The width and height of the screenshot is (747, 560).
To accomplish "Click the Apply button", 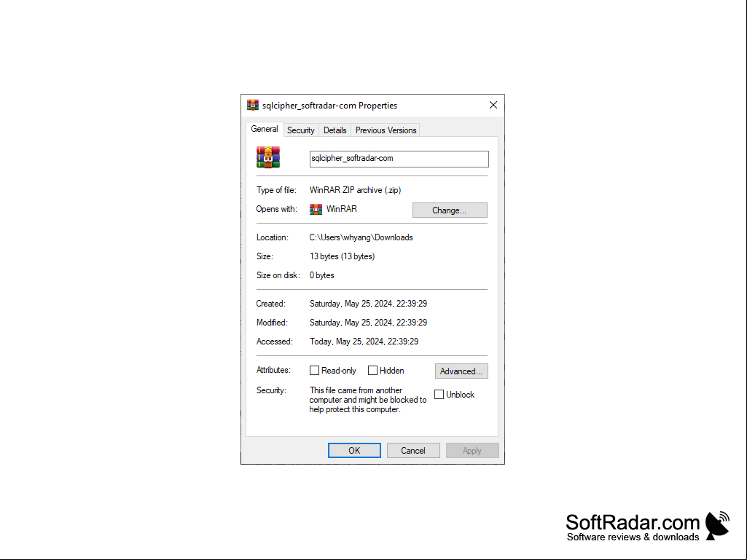I will click(472, 451).
